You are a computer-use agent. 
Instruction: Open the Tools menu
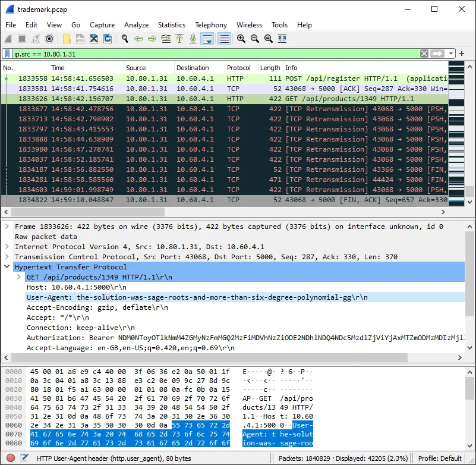click(279, 25)
